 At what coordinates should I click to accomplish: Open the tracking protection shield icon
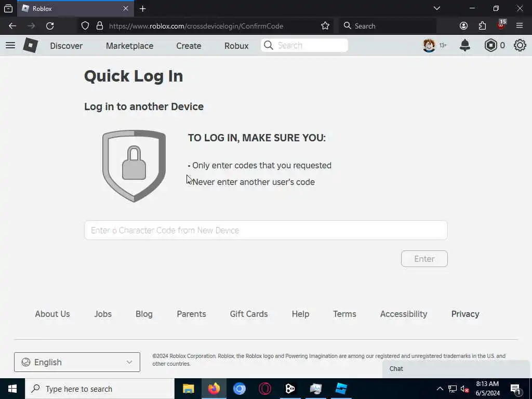pos(85,26)
